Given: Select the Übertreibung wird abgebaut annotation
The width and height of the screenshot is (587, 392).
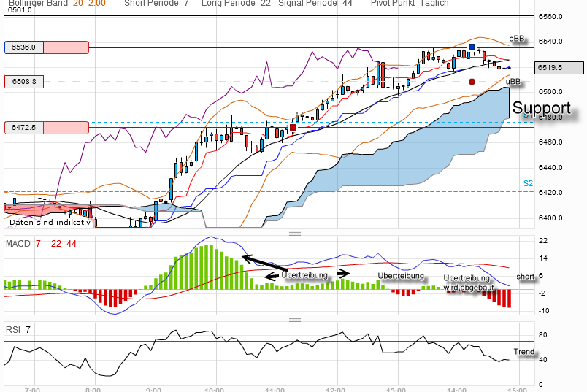Looking at the screenshot, I should [x=468, y=283].
